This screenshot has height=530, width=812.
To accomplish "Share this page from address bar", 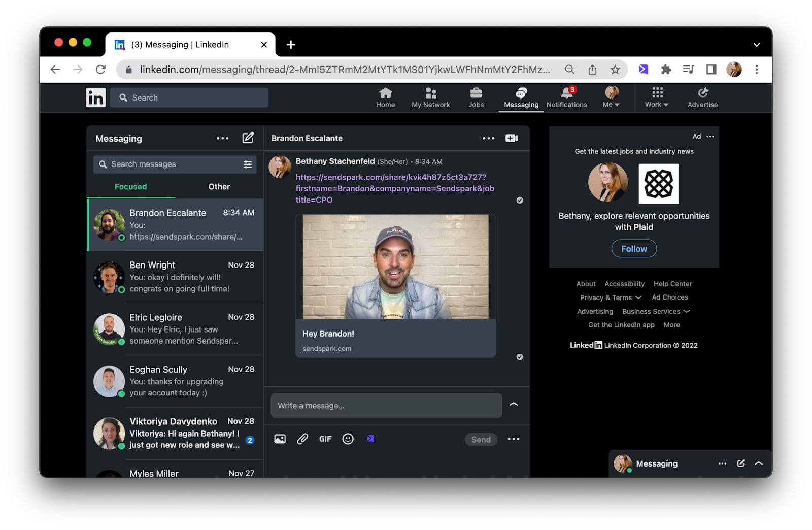I will (x=592, y=70).
